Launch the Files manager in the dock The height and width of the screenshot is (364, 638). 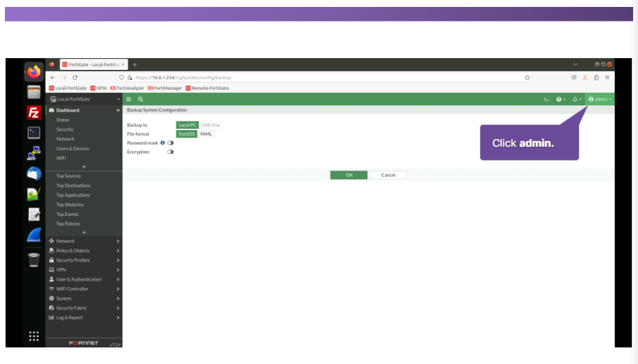pos(34,92)
